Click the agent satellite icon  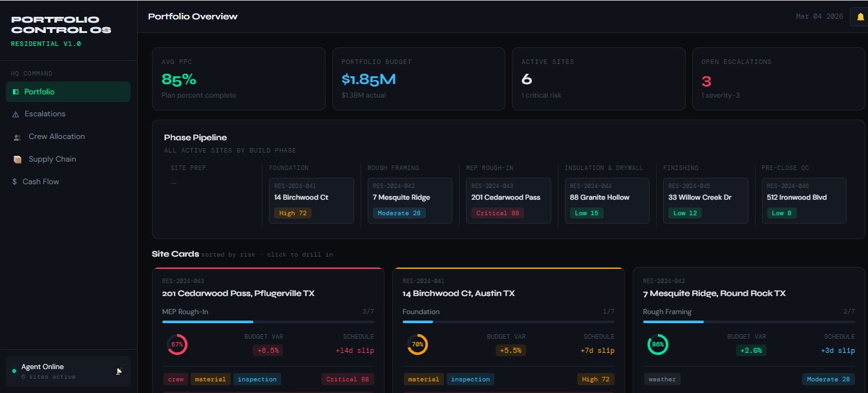point(120,371)
